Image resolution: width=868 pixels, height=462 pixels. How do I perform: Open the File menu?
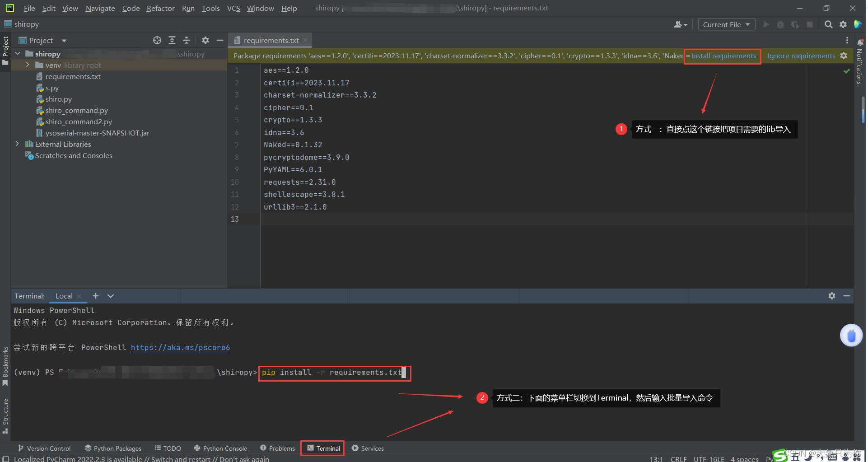click(x=29, y=8)
